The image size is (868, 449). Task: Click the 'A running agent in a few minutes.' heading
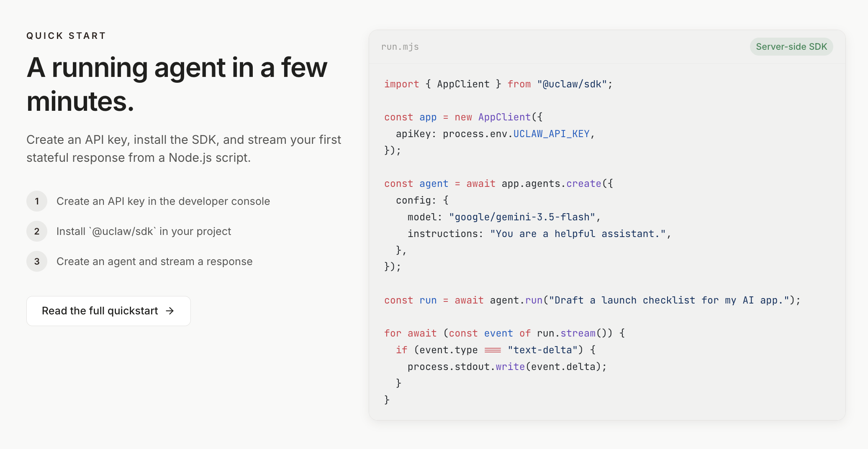pyautogui.click(x=177, y=84)
